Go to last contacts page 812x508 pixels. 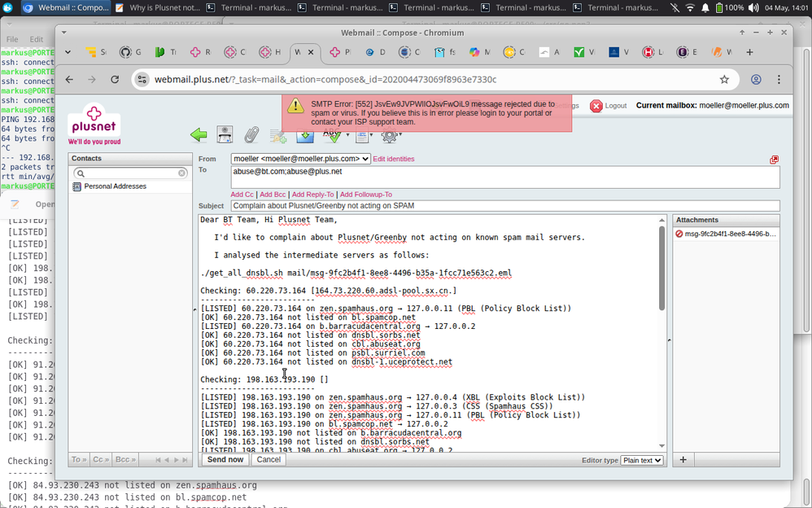click(x=185, y=460)
